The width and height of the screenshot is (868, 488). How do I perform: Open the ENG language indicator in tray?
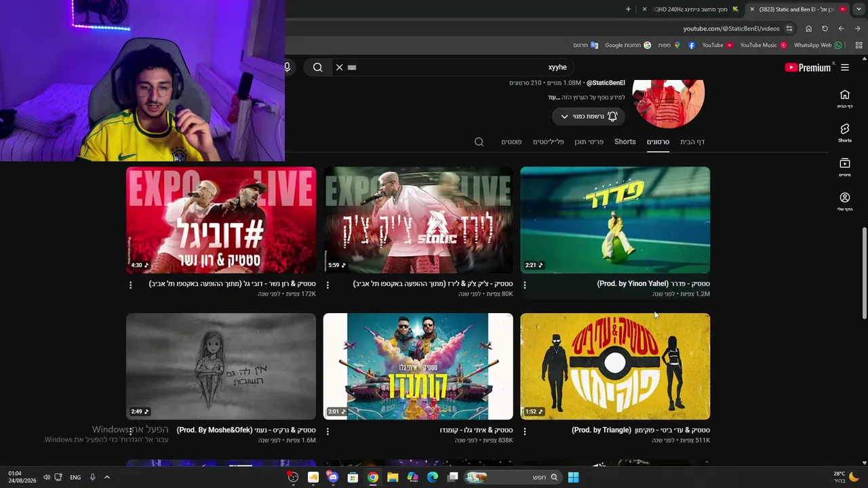pyautogui.click(x=75, y=477)
